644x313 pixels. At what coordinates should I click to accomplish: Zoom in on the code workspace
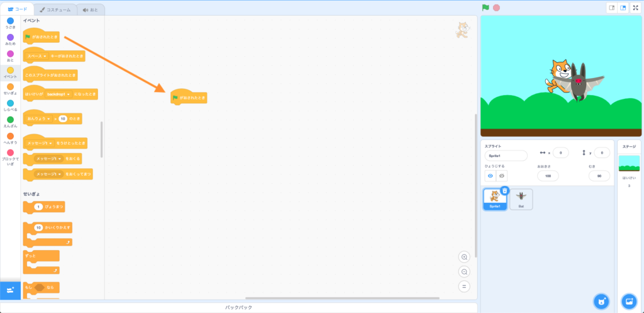tap(465, 257)
